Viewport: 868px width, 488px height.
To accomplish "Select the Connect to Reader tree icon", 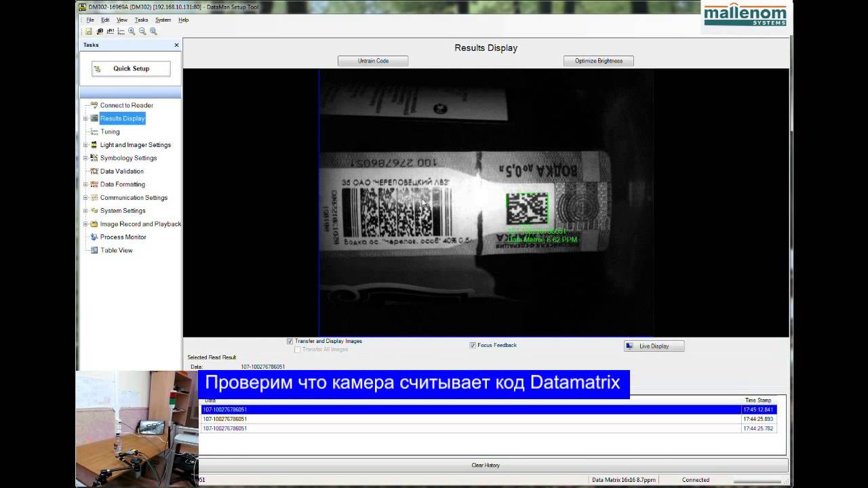I will (94, 105).
